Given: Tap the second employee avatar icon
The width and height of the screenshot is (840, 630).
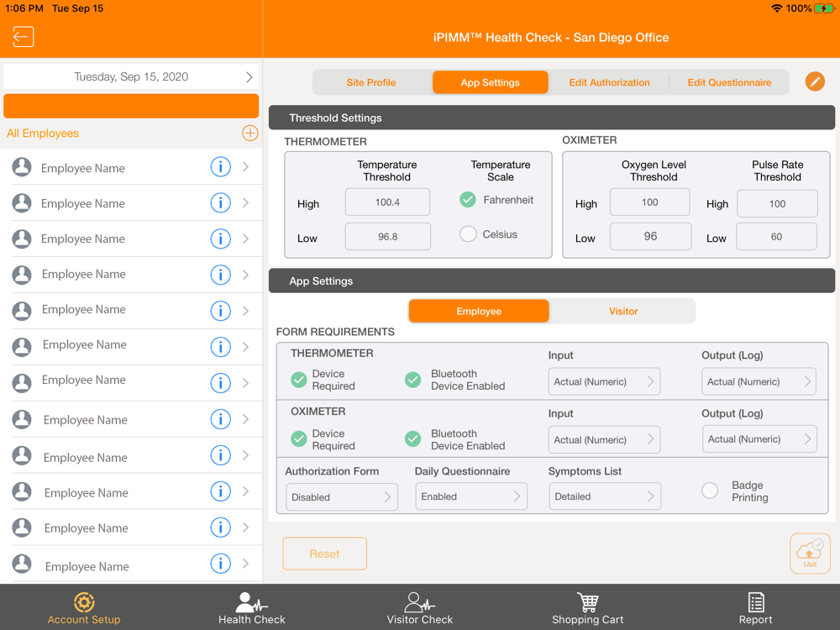Looking at the screenshot, I should click(22, 202).
